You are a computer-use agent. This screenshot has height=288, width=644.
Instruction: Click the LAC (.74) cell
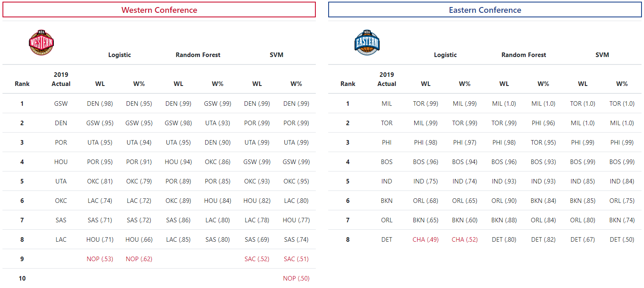tap(100, 201)
